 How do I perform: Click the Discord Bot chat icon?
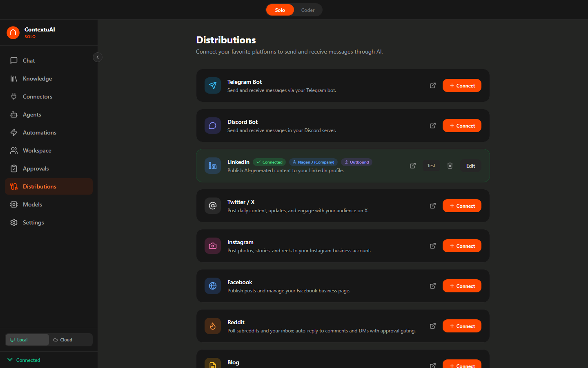(213, 126)
